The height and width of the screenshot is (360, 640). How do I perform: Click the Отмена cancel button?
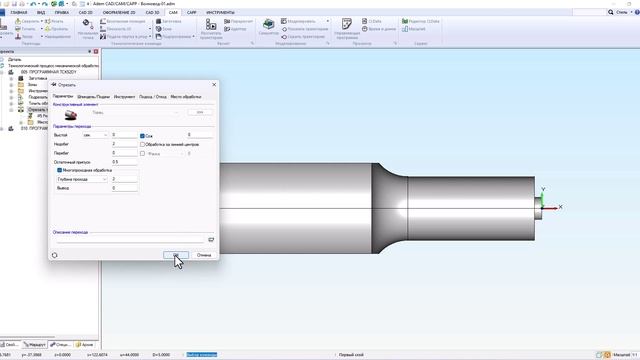pyautogui.click(x=204, y=255)
